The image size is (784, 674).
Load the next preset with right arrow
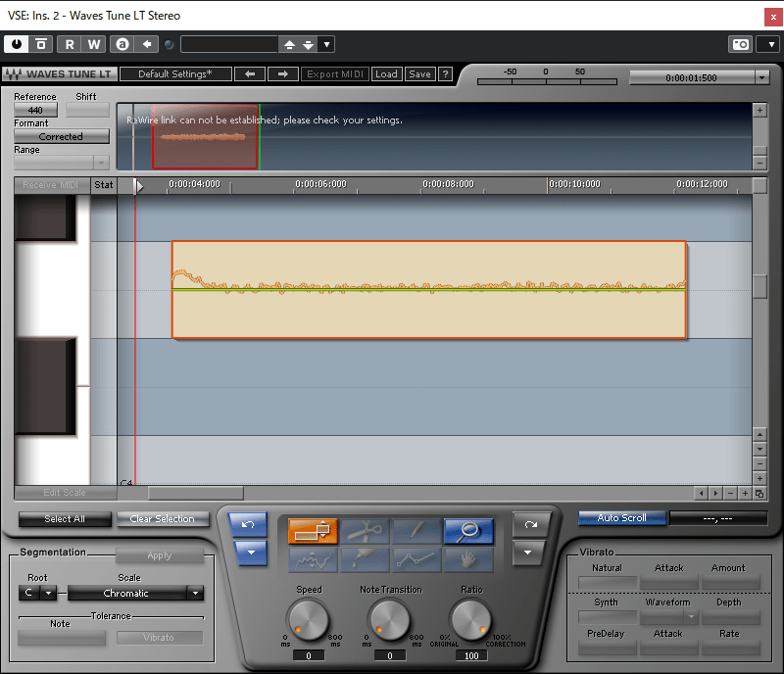click(x=283, y=74)
